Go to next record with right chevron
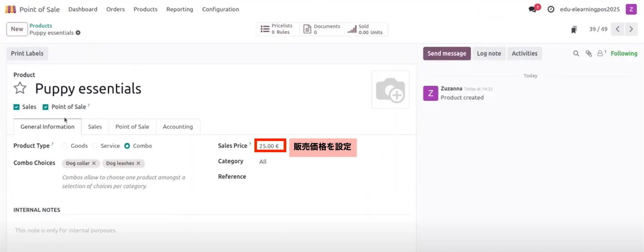Image resolution: width=644 pixels, height=252 pixels. (x=631, y=29)
